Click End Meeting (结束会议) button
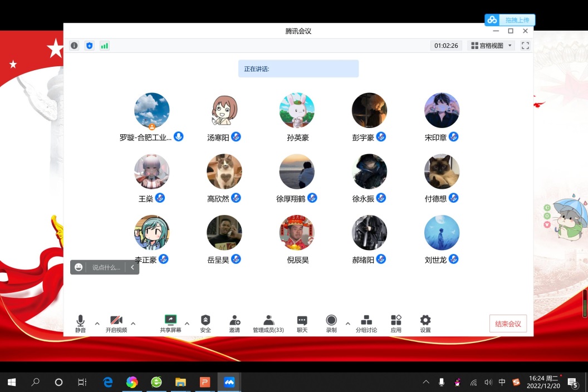This screenshot has width=588, height=392. tap(508, 324)
